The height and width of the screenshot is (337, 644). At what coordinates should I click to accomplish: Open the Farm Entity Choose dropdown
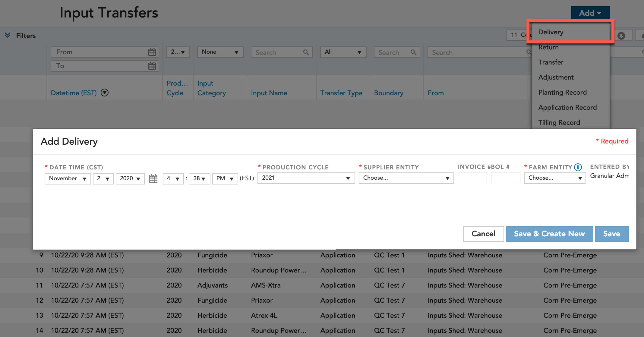[555, 178]
